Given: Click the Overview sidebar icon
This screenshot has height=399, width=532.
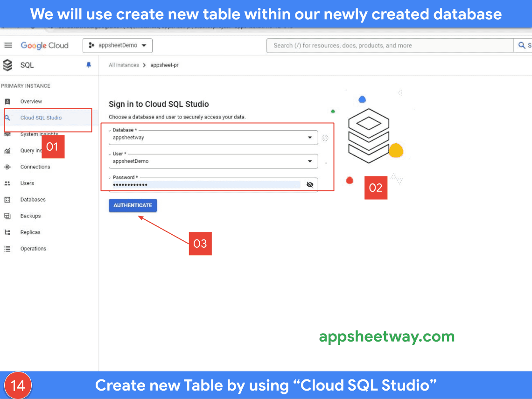Looking at the screenshot, I should click(x=7, y=101).
